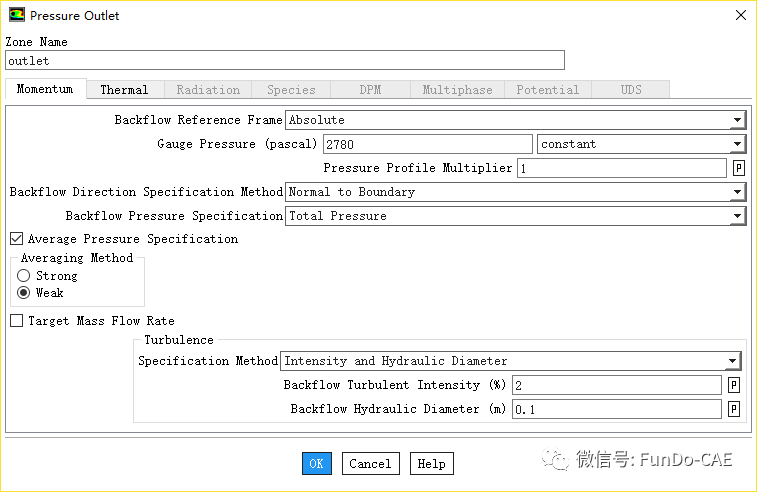Image resolution: width=757 pixels, height=492 pixels.
Task: Open the Backflow Reference Frame dropdown
Action: tap(737, 120)
